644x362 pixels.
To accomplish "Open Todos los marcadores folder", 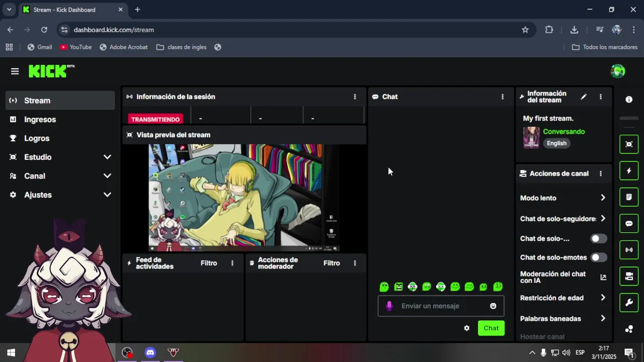I will 605,47.
